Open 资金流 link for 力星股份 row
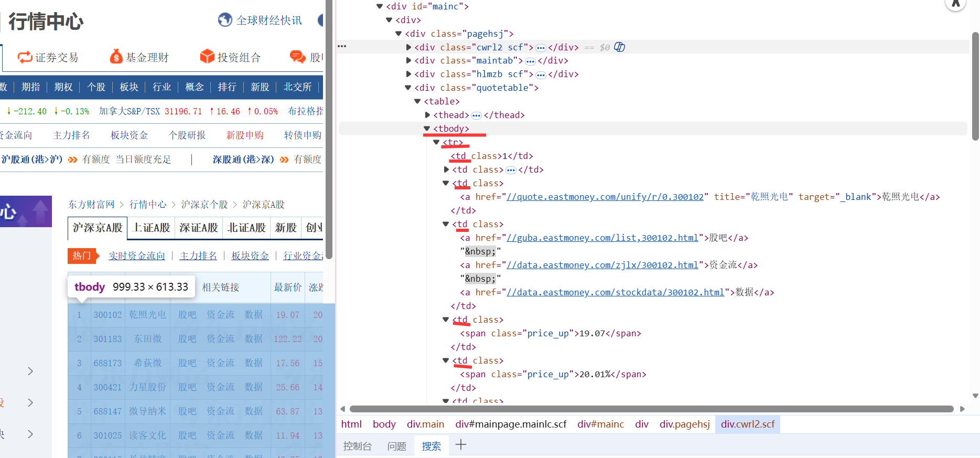 click(x=220, y=387)
